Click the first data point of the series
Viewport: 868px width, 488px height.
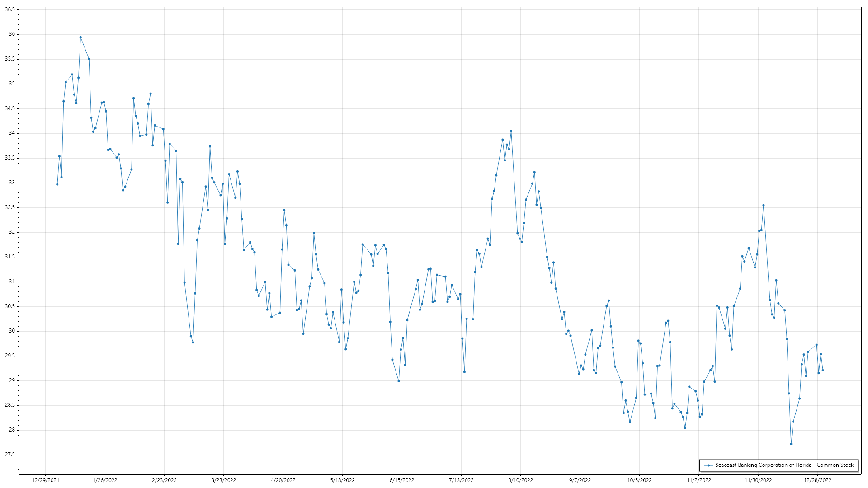[57, 184]
